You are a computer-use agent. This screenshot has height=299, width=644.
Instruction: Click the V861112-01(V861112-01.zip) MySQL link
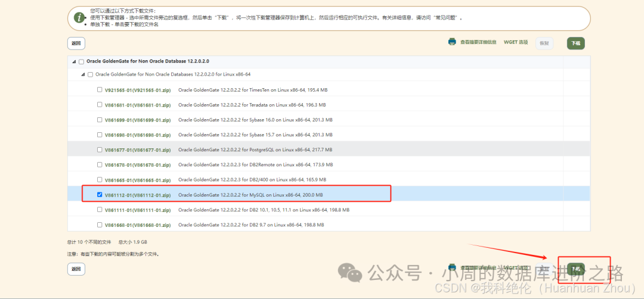click(x=138, y=195)
